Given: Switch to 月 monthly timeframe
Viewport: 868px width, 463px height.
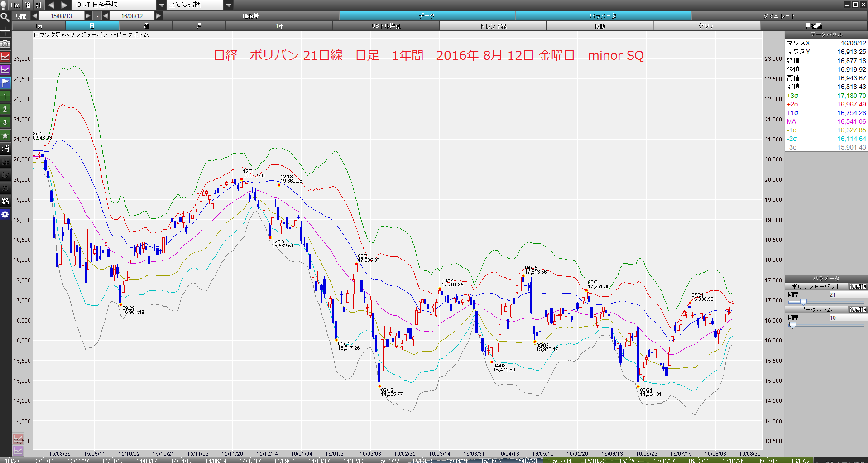Looking at the screenshot, I should (199, 26).
